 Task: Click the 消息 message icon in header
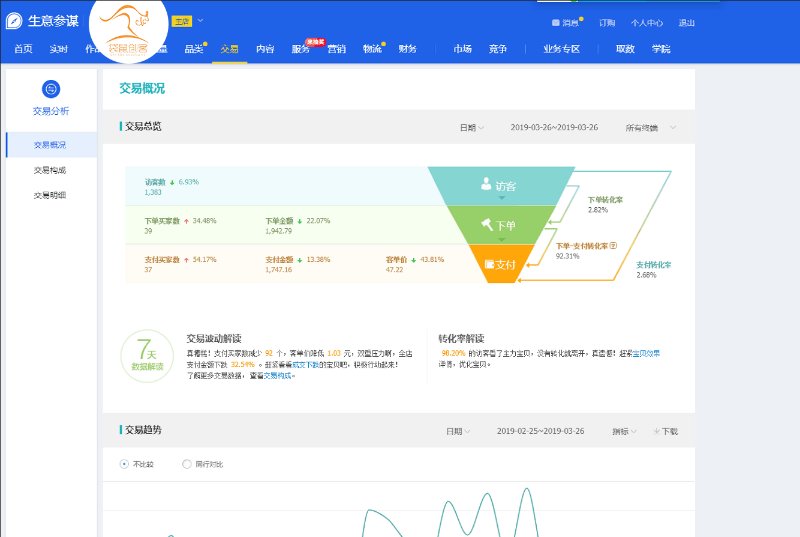click(556, 23)
